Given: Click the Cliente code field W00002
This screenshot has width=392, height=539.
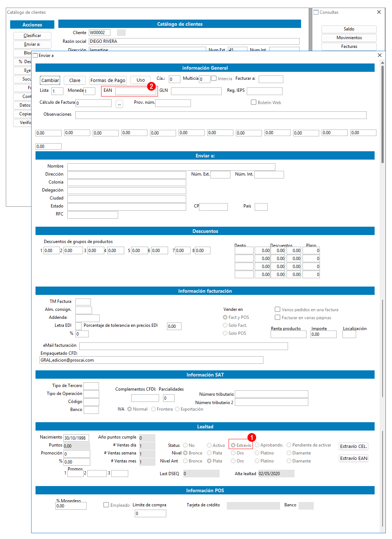Looking at the screenshot, I should 100,33.
